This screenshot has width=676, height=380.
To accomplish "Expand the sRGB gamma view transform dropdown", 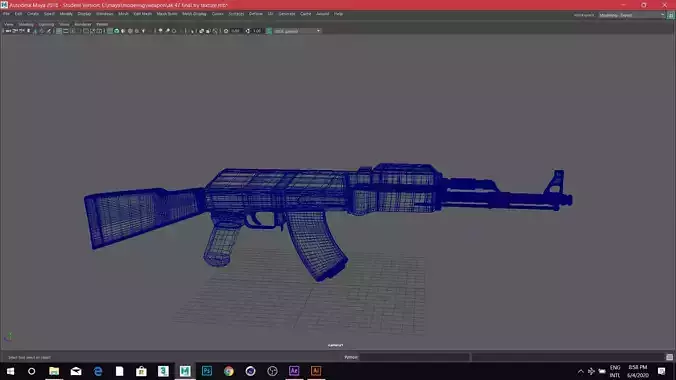I will click(x=297, y=31).
